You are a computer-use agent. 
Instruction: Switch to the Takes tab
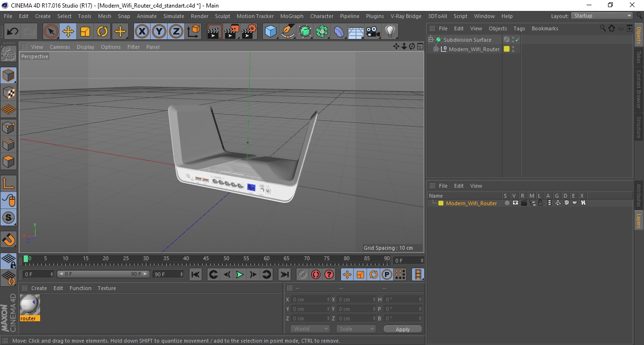pyautogui.click(x=639, y=57)
